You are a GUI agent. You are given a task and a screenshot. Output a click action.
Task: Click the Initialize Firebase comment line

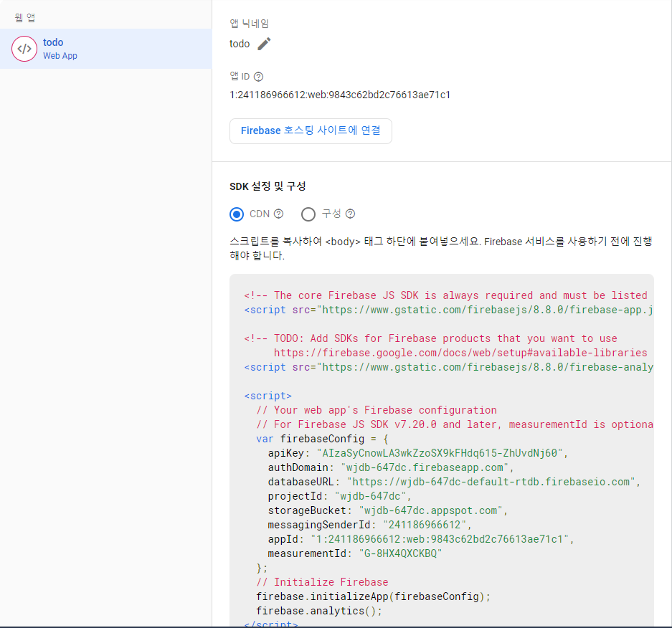(322, 582)
